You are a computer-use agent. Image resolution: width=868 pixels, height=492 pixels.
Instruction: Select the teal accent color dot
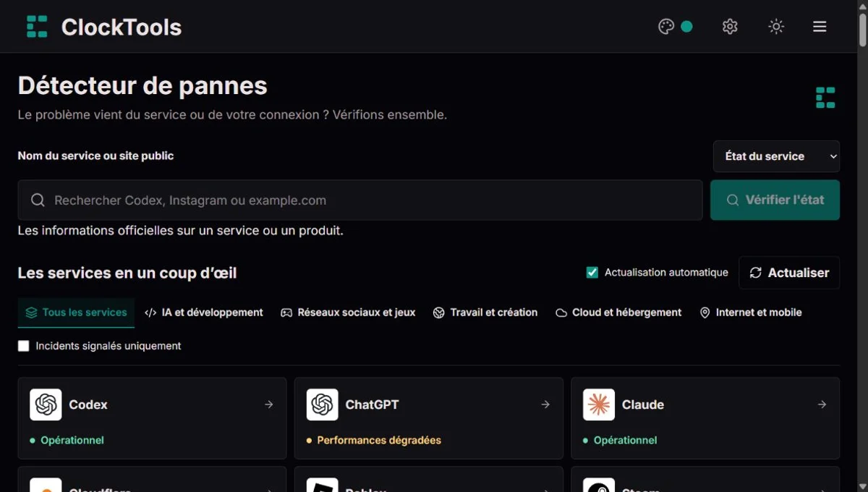click(686, 27)
